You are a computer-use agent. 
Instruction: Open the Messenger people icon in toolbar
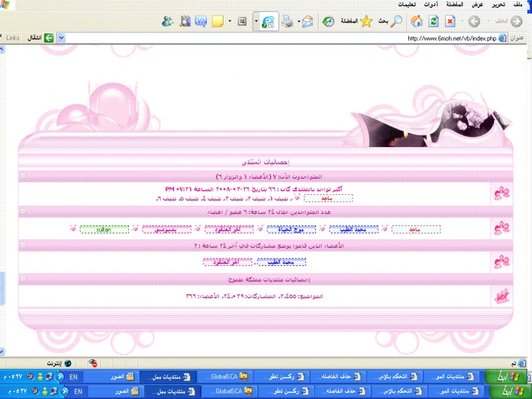pyautogui.click(x=168, y=21)
